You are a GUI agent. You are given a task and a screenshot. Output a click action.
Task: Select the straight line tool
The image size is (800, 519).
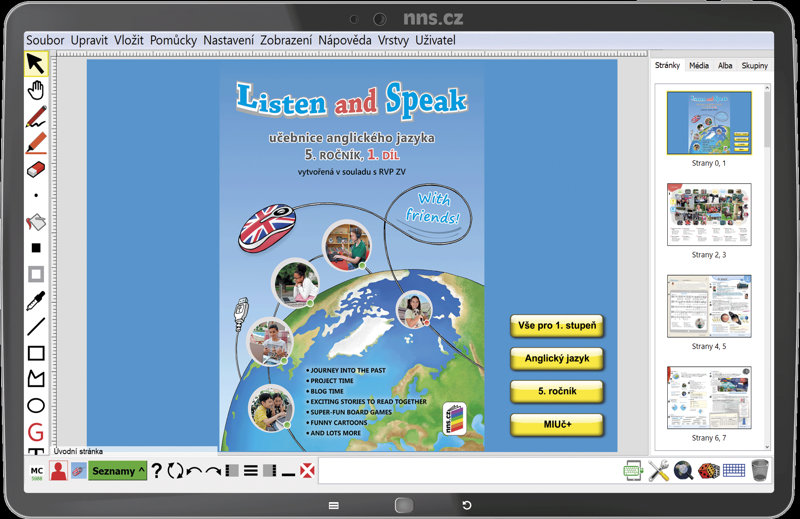tap(36, 327)
